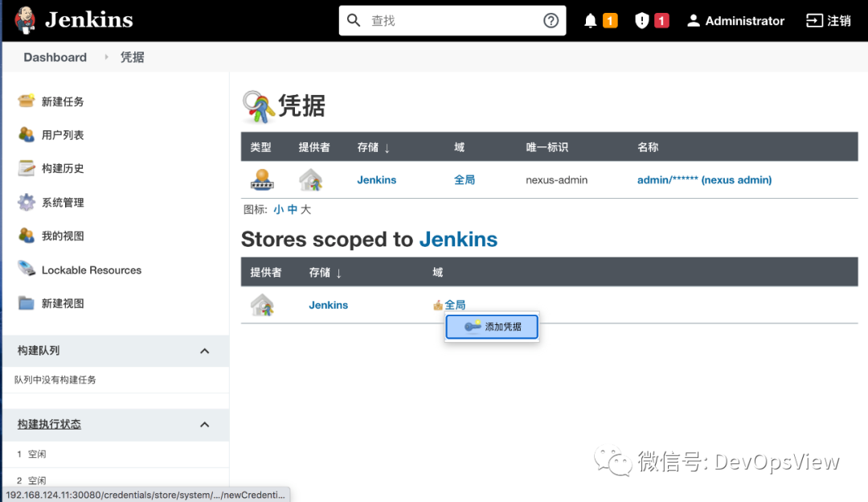Open 系统管理 sidebar item
868x502 pixels.
coord(63,202)
